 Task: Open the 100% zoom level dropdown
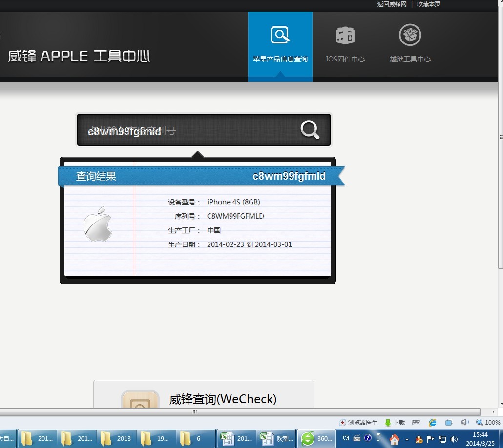[488, 423]
